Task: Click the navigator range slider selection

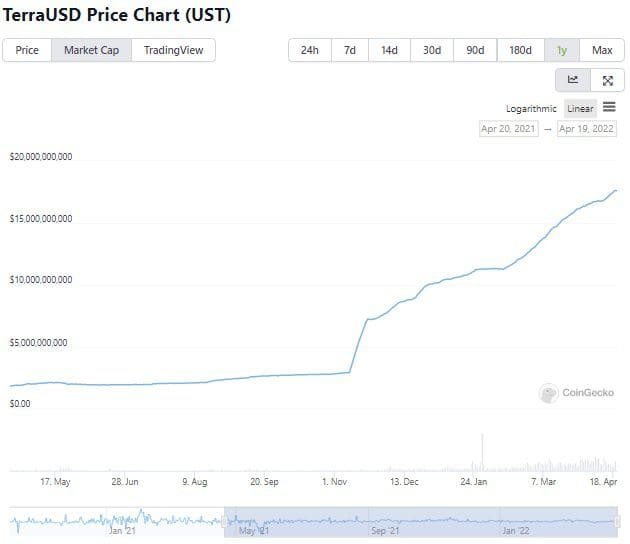Action: pos(420,521)
